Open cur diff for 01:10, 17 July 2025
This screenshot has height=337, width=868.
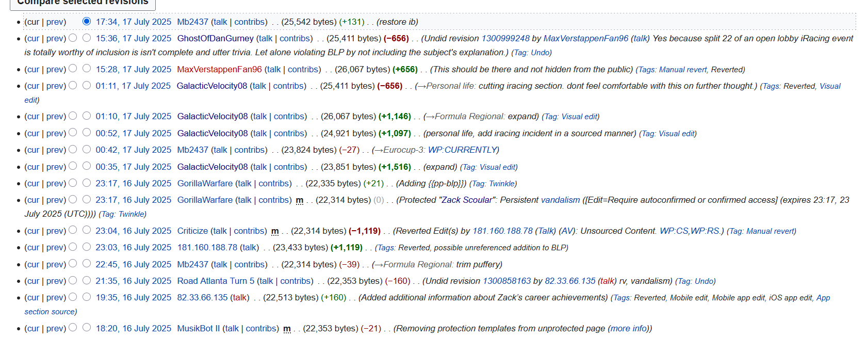33,117
